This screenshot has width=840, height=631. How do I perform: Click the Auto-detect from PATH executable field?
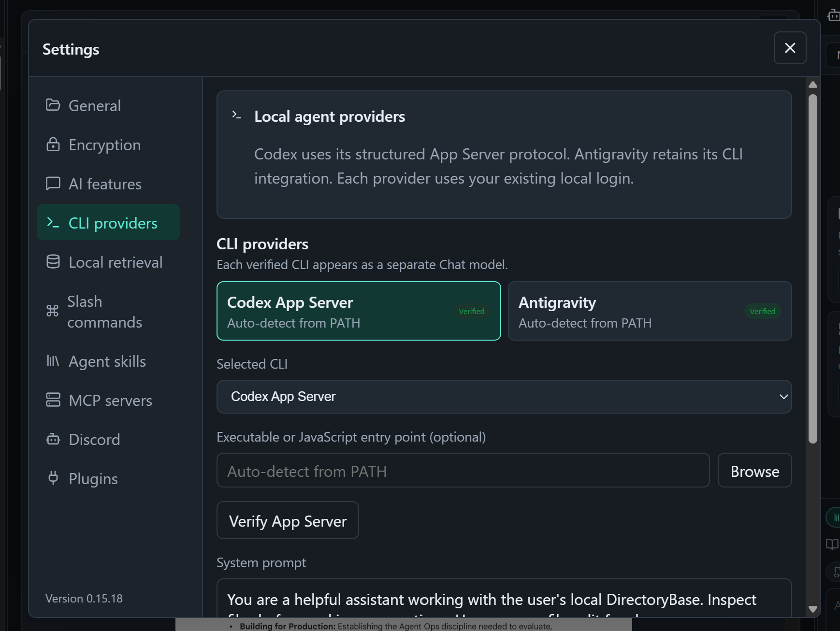tap(463, 471)
